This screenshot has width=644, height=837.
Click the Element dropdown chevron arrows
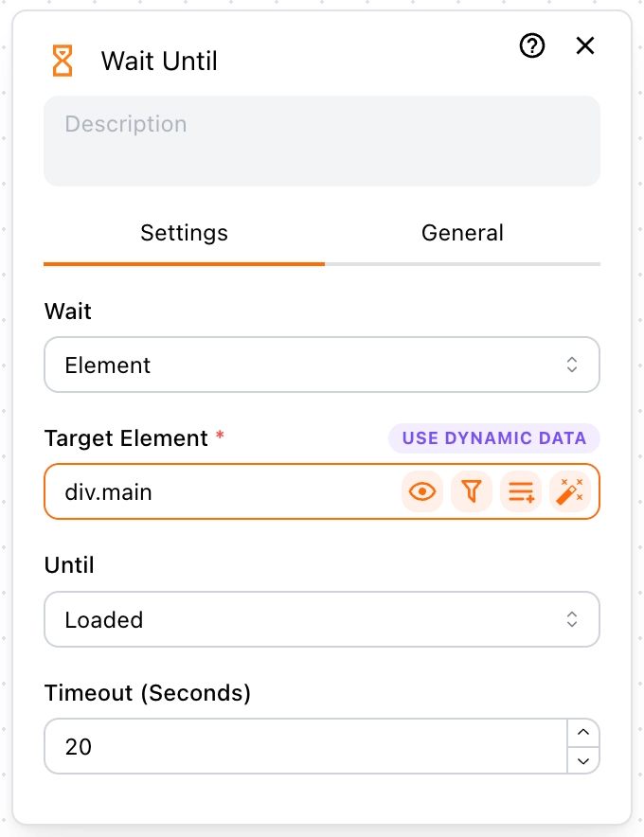pyautogui.click(x=572, y=365)
